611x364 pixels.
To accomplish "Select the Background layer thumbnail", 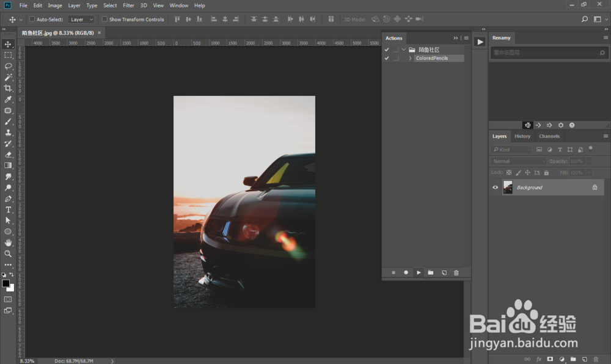I will 508,187.
